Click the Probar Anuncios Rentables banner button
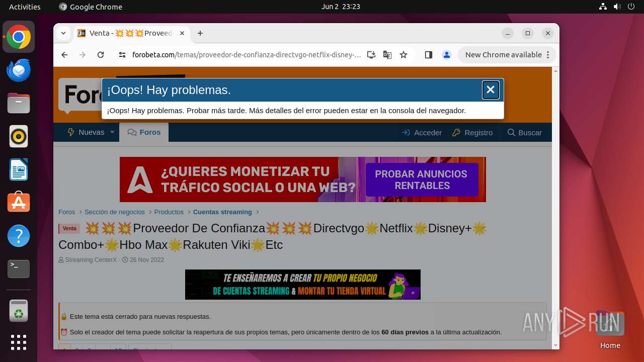644x362 pixels. coord(421,179)
